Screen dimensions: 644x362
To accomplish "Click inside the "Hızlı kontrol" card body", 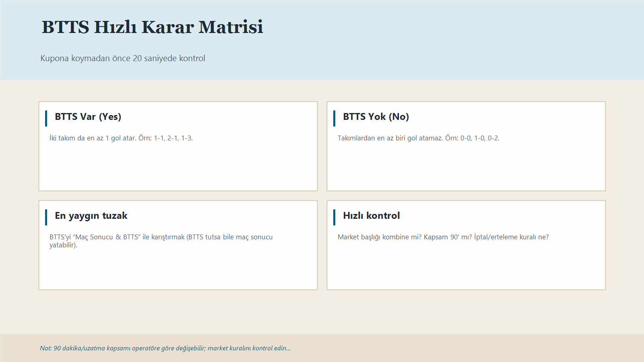I will click(466, 269).
